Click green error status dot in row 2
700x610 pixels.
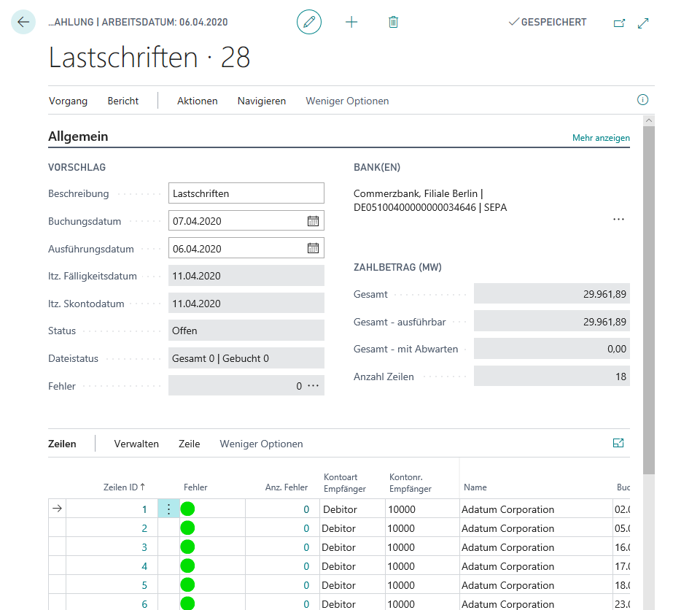187,528
